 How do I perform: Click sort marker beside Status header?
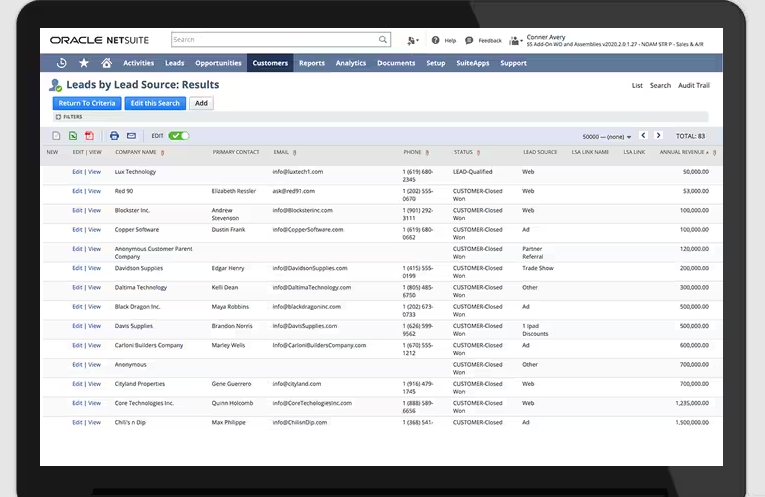click(478, 153)
